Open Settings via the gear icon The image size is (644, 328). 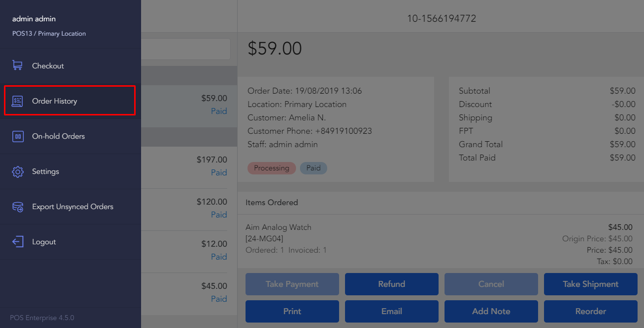[17, 171]
